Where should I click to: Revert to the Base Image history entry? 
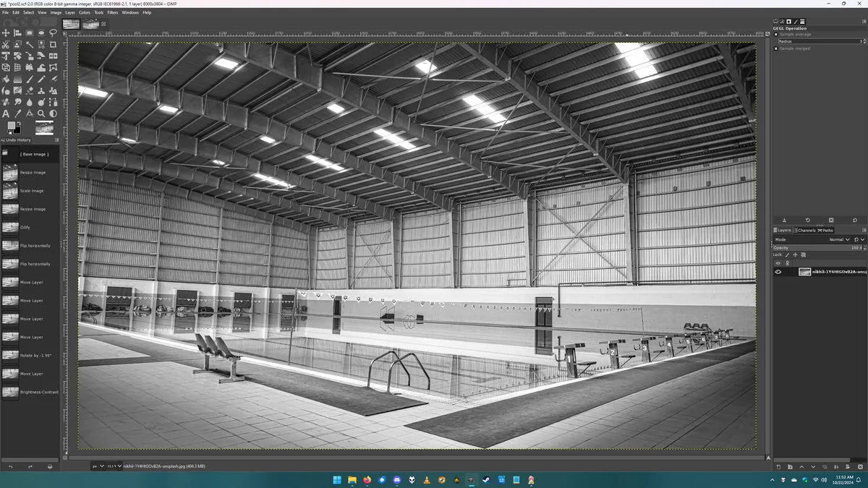30,154
